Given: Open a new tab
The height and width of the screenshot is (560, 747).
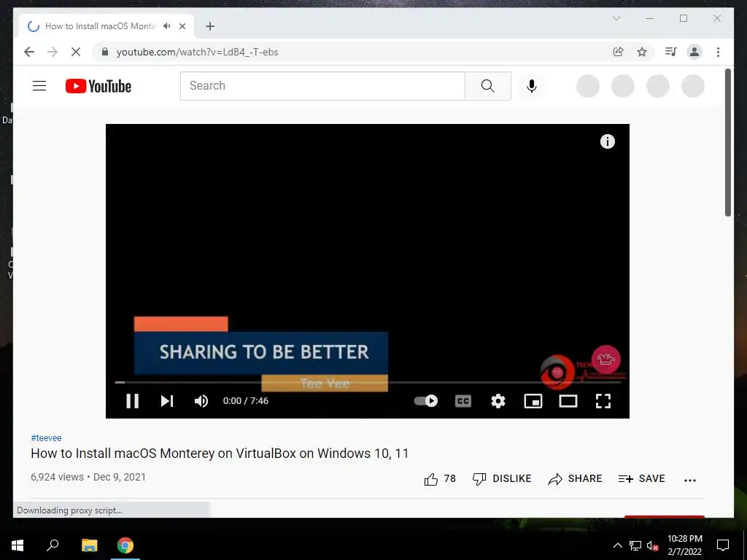Looking at the screenshot, I should [x=210, y=26].
